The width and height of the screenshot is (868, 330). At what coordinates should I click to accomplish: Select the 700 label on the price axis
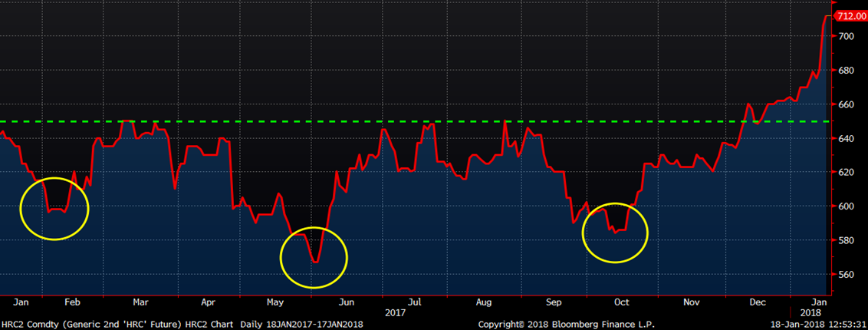(846, 36)
